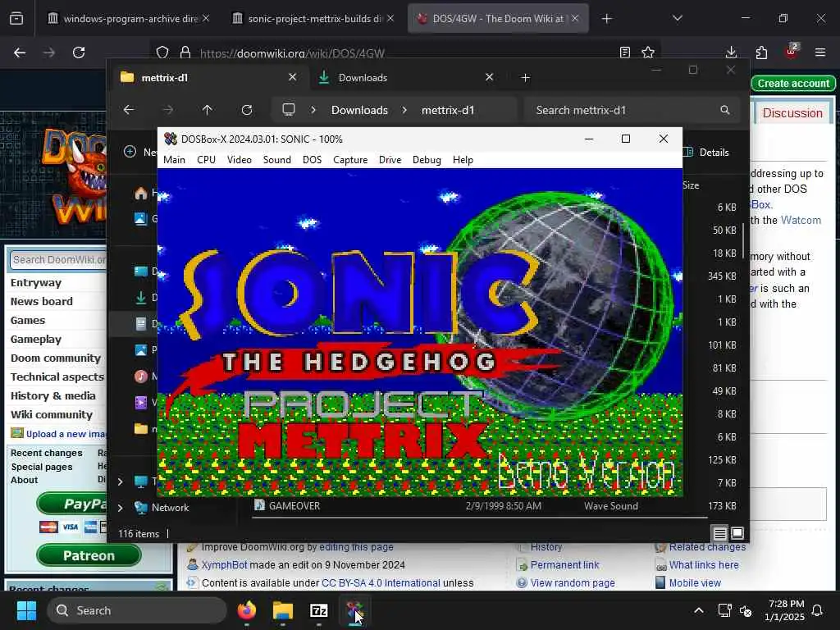Go back in Firefox

coord(20,52)
